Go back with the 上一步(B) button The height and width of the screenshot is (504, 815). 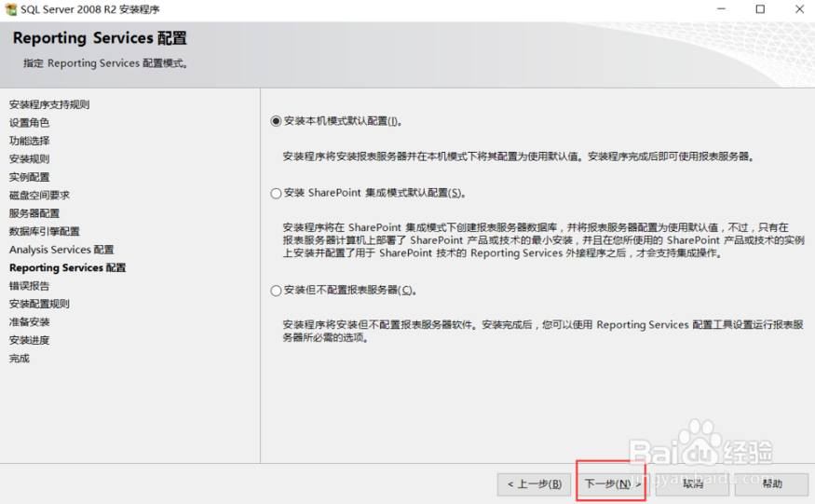[x=535, y=484]
